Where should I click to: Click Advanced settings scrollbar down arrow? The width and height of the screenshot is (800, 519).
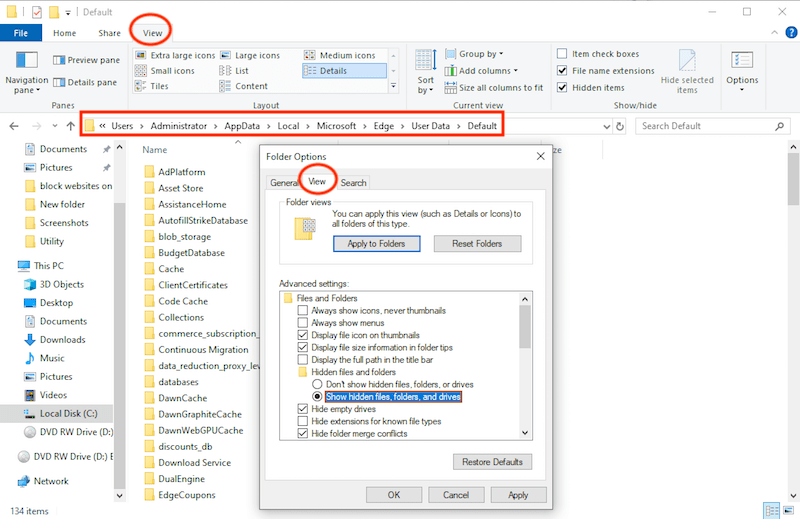525,433
